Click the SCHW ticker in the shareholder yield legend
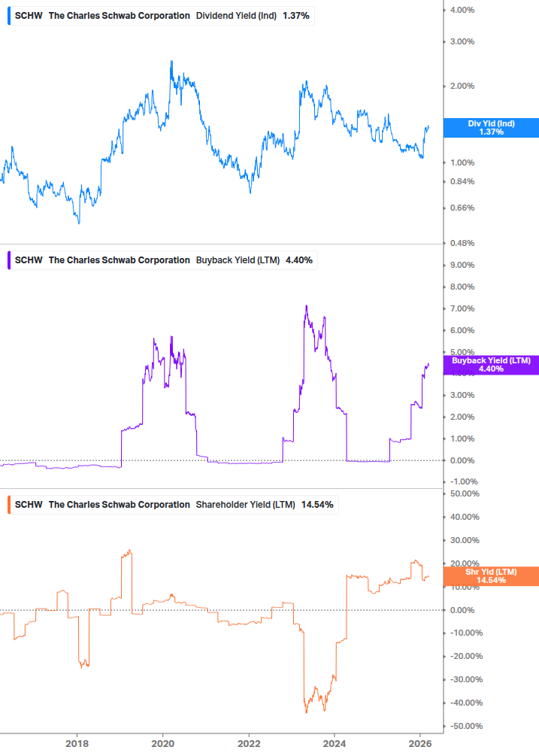Viewport: 539px width, 756px height. [x=29, y=505]
